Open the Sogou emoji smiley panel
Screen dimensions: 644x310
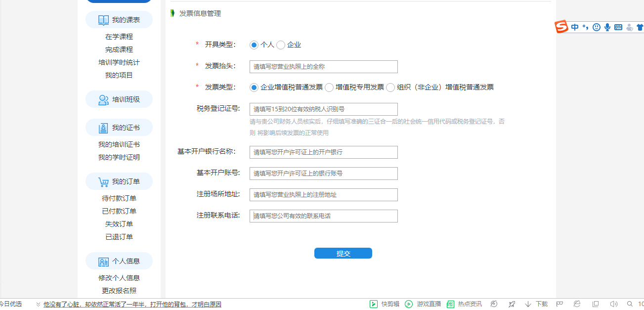click(x=597, y=28)
